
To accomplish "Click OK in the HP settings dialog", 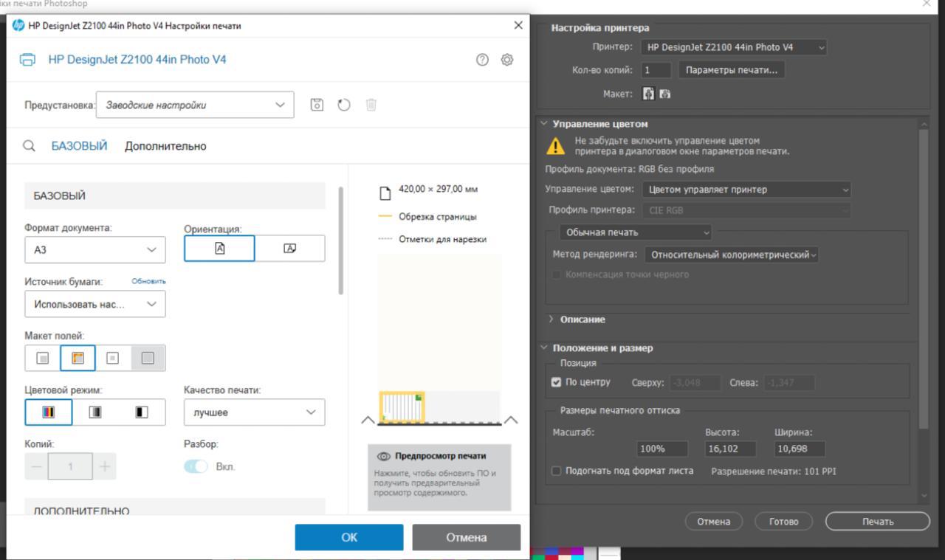I will (x=349, y=537).
